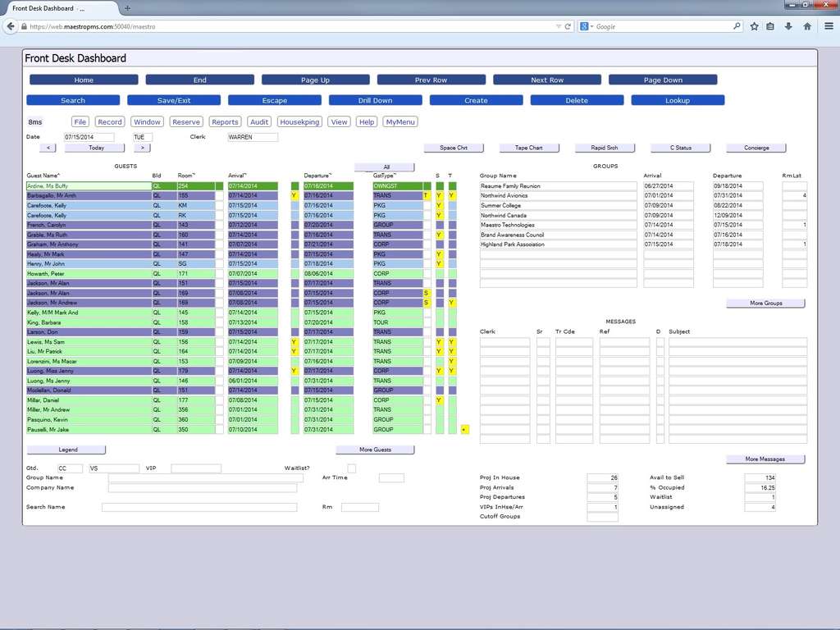Image resolution: width=840 pixels, height=630 pixels.
Task: Click the browser back navigation arrow
Action: click(x=10, y=25)
